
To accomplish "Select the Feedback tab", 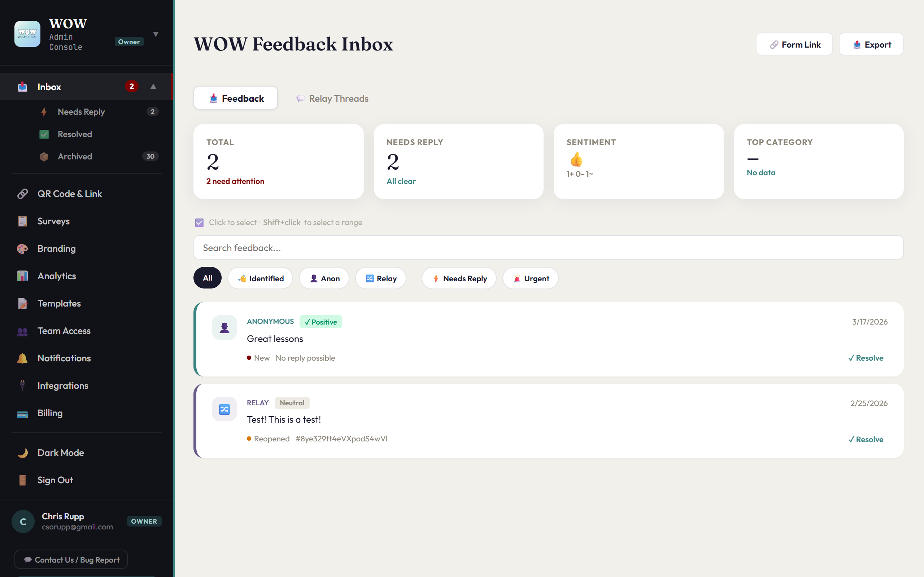I will (x=236, y=98).
